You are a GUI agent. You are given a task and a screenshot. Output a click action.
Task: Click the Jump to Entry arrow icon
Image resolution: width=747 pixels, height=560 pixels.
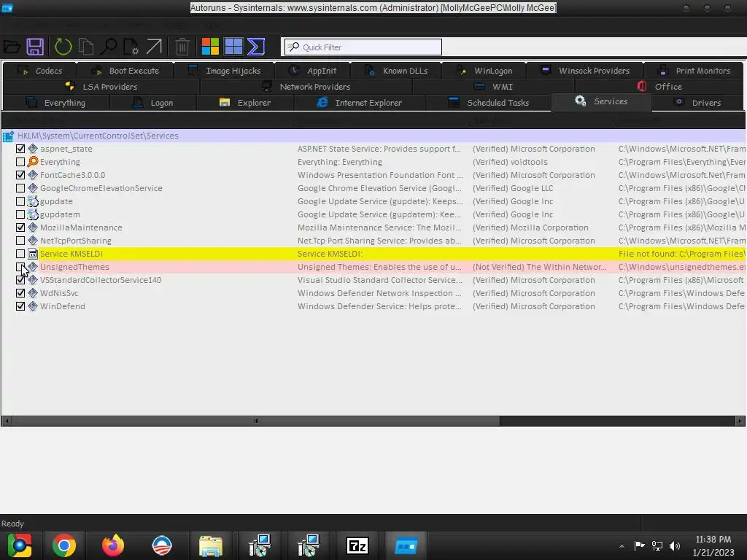tap(154, 47)
